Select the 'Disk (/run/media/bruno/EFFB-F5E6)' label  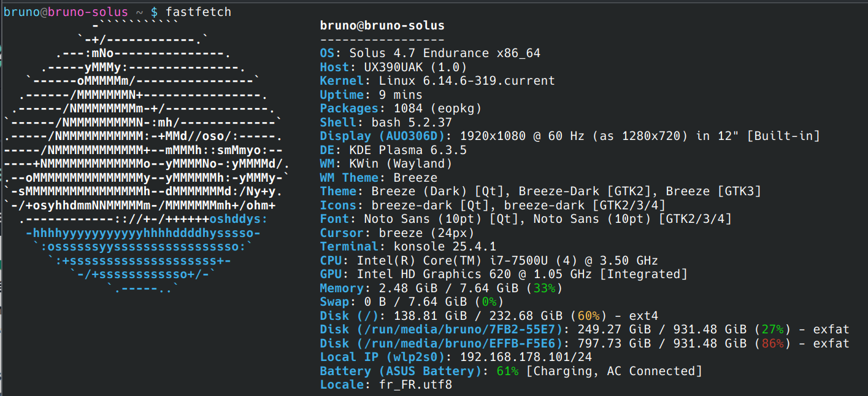pos(441,343)
